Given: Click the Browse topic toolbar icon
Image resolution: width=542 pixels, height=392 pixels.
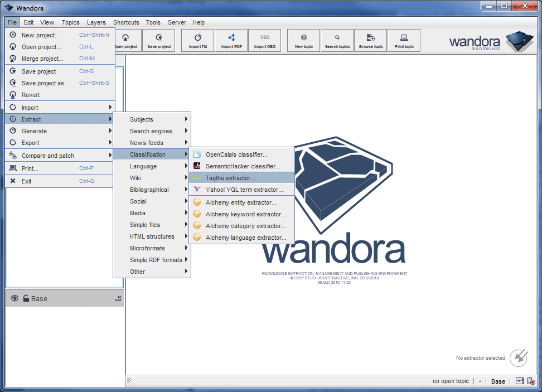Looking at the screenshot, I should click(x=371, y=40).
